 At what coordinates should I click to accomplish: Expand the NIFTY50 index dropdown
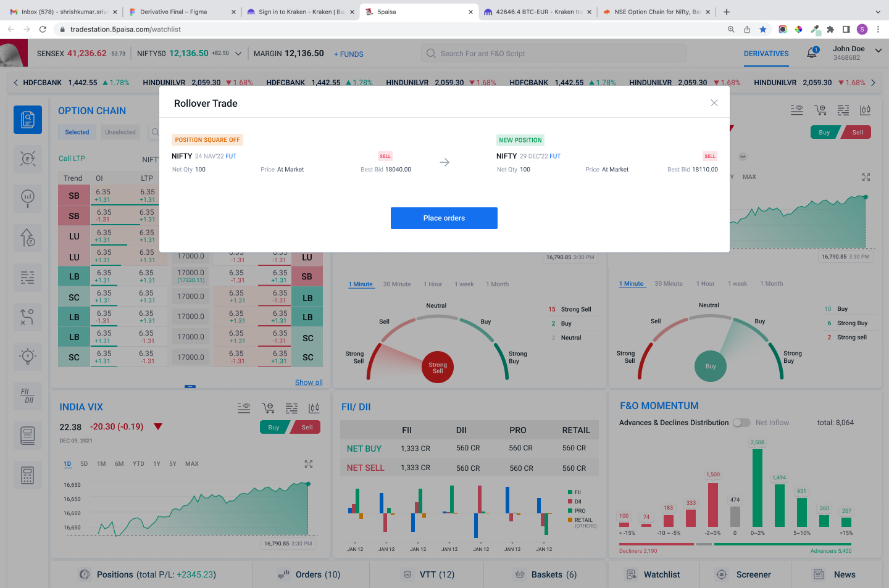[x=238, y=54]
